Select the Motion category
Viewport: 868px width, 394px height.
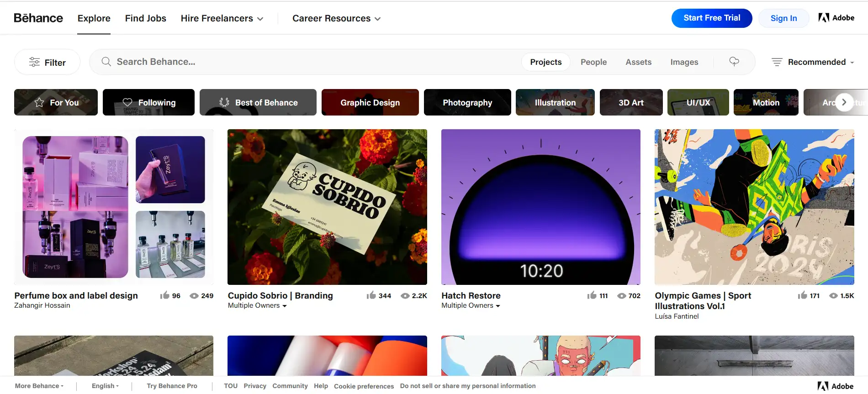766,102
